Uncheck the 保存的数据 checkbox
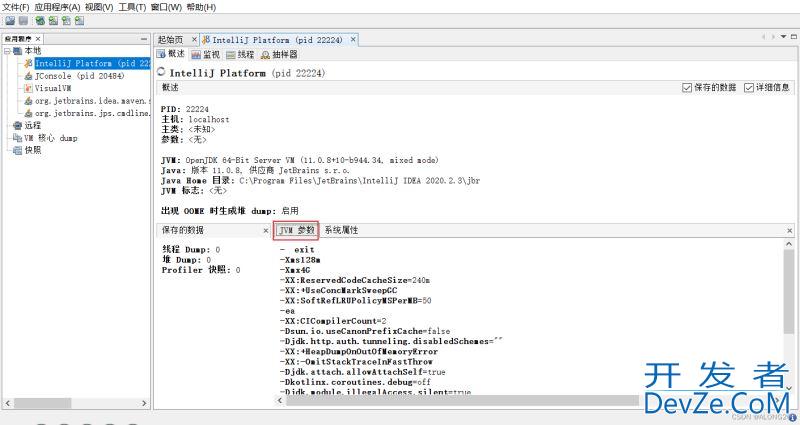Image resolution: width=800 pixels, height=425 pixels. pyautogui.click(x=687, y=88)
